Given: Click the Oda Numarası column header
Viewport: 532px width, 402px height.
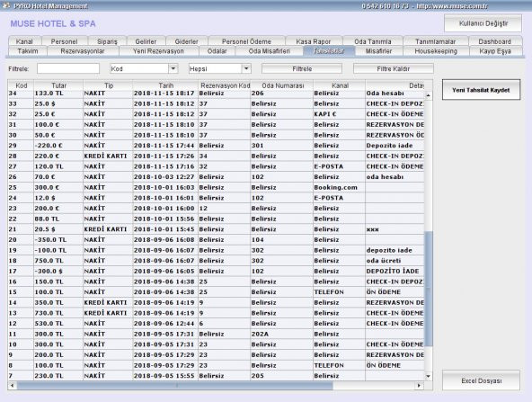Looking at the screenshot, I should [x=282, y=85].
